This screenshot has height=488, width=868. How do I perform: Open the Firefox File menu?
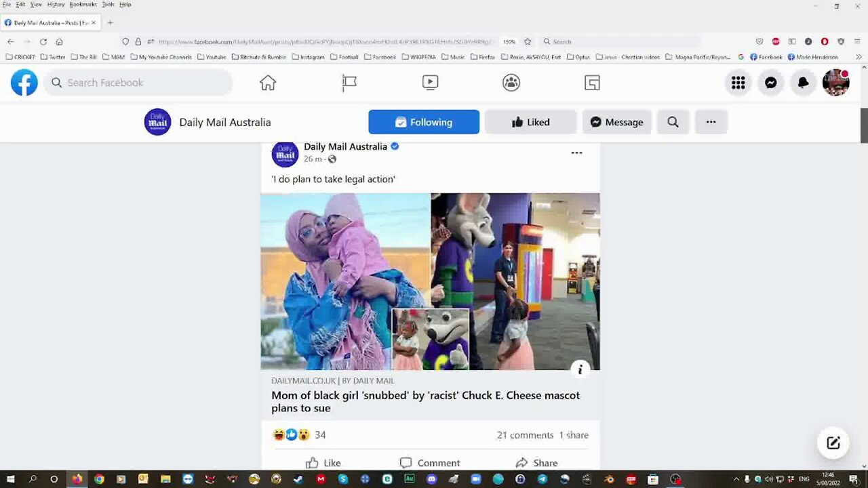(6, 4)
